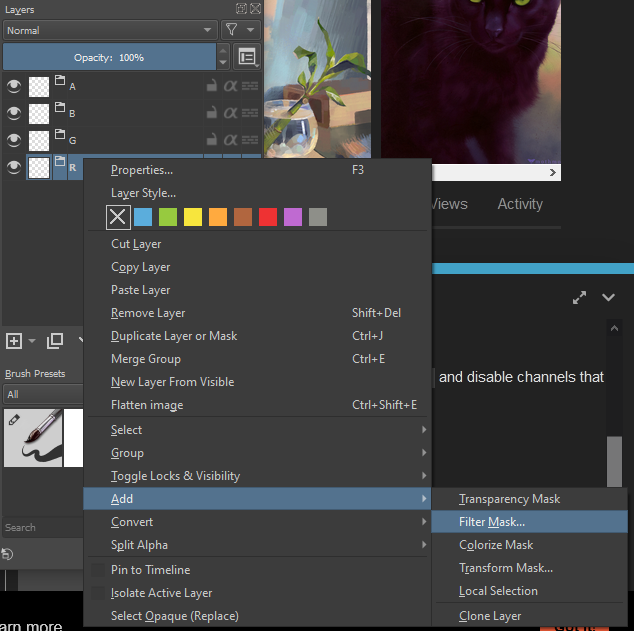
Task: Toggle alpha lock icon on layer G
Action: point(250,140)
